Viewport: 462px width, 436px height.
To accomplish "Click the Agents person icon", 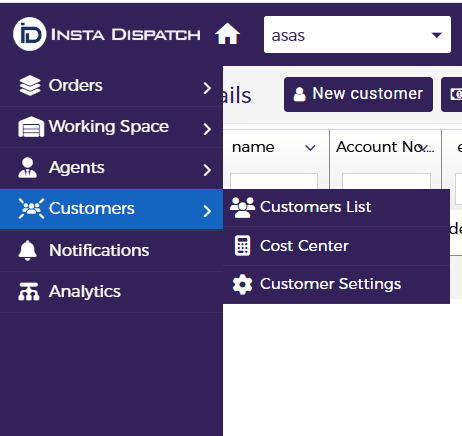I will click(x=28, y=168).
